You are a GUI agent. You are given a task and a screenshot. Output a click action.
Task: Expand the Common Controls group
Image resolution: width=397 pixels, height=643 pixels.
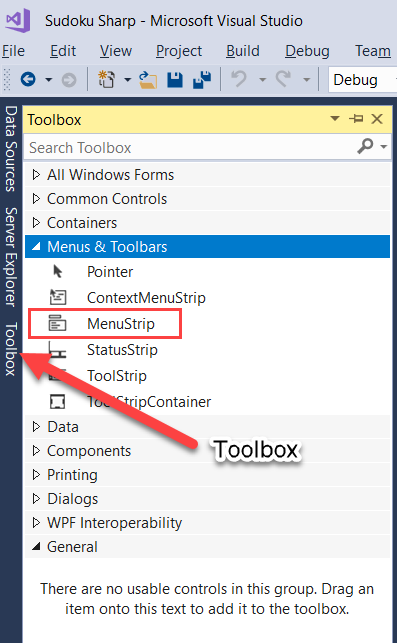(x=36, y=198)
